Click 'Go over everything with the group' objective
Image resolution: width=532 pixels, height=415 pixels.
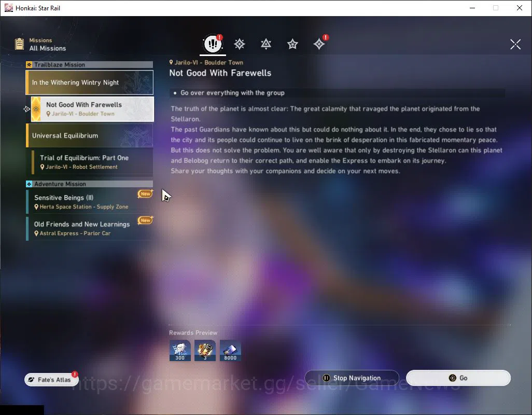point(232,93)
